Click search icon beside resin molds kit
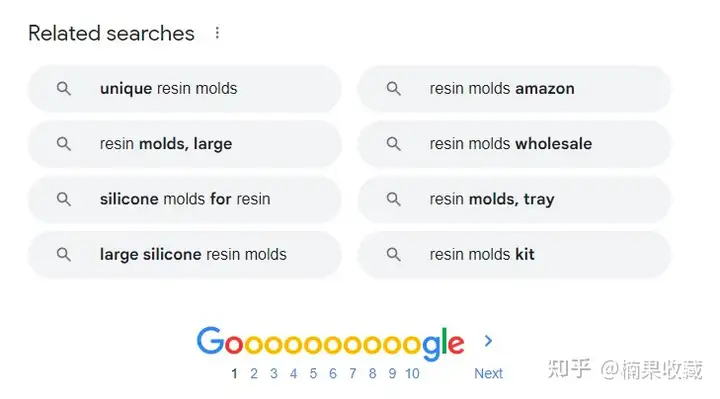The width and height of the screenshot is (720, 399). tap(394, 254)
